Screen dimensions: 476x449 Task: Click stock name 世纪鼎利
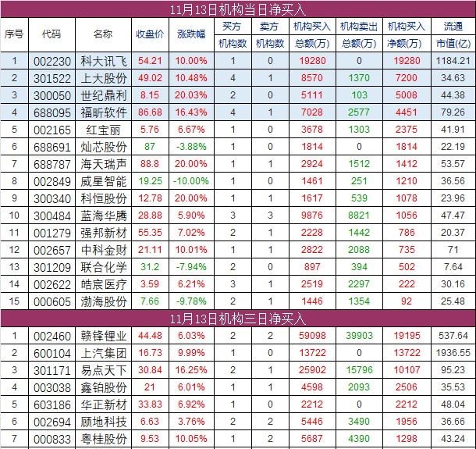click(104, 96)
